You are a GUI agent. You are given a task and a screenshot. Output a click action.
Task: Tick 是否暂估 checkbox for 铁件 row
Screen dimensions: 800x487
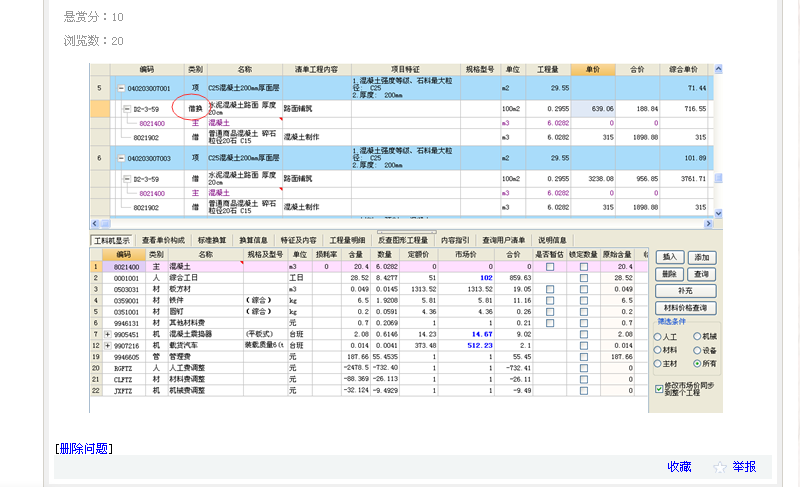[550, 300]
